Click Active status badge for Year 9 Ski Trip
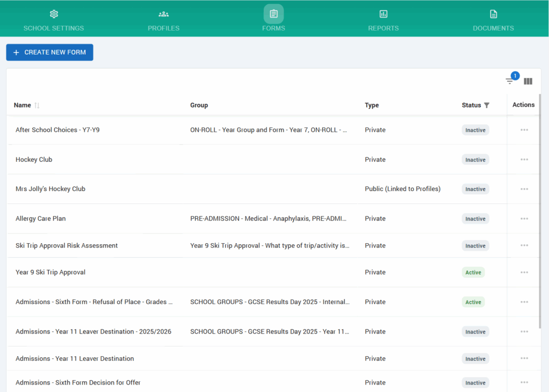Image resolution: width=549 pixels, height=392 pixels. pyautogui.click(x=473, y=273)
